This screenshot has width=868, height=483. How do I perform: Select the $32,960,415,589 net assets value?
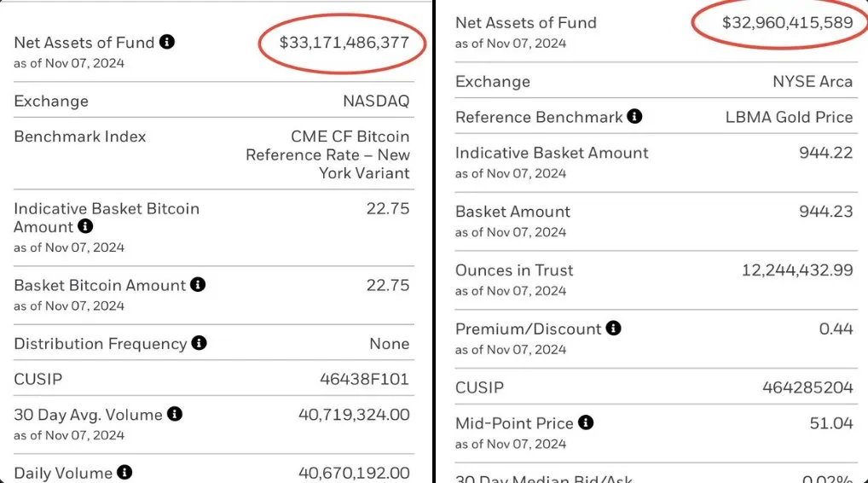pyautogui.click(x=787, y=23)
